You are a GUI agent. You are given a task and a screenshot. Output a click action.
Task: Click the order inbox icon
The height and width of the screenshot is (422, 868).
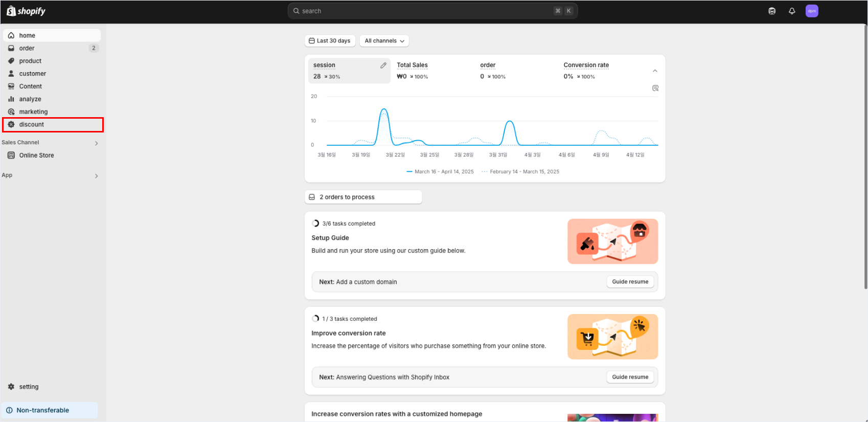click(11, 48)
